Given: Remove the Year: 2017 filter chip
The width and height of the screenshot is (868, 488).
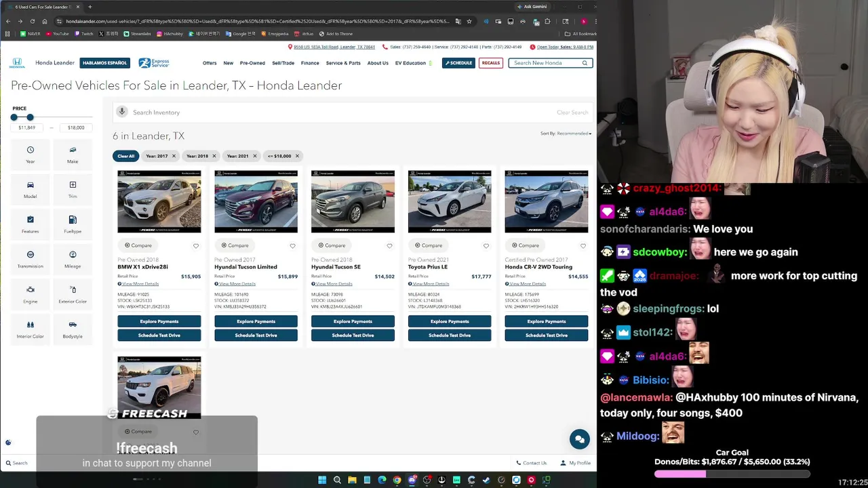Looking at the screenshot, I should pos(174,156).
